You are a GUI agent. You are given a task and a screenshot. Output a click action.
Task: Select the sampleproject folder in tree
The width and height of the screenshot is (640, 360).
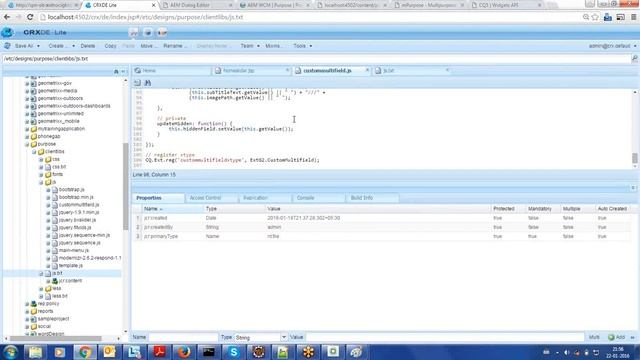coord(53,319)
